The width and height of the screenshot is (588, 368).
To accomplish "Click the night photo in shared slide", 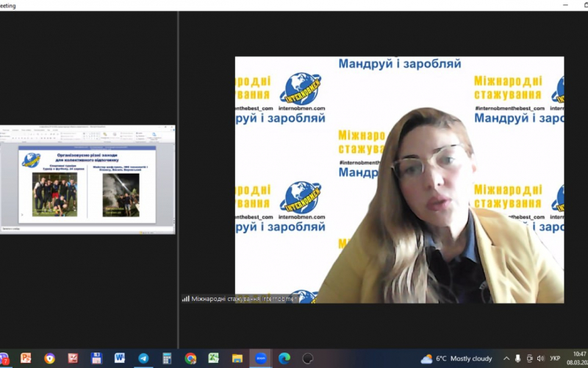I will click(x=121, y=195).
